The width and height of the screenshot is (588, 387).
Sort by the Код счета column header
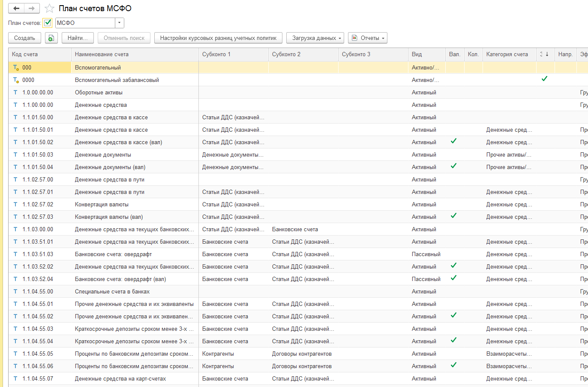pyautogui.click(x=39, y=54)
